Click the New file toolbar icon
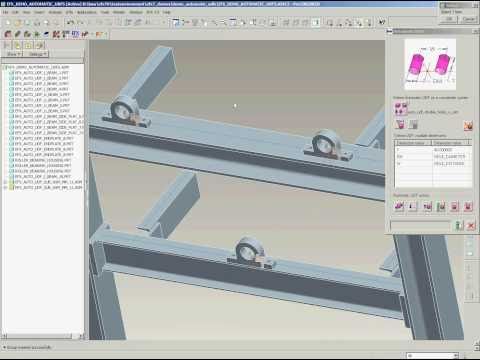480x360 pixels. (8, 23)
